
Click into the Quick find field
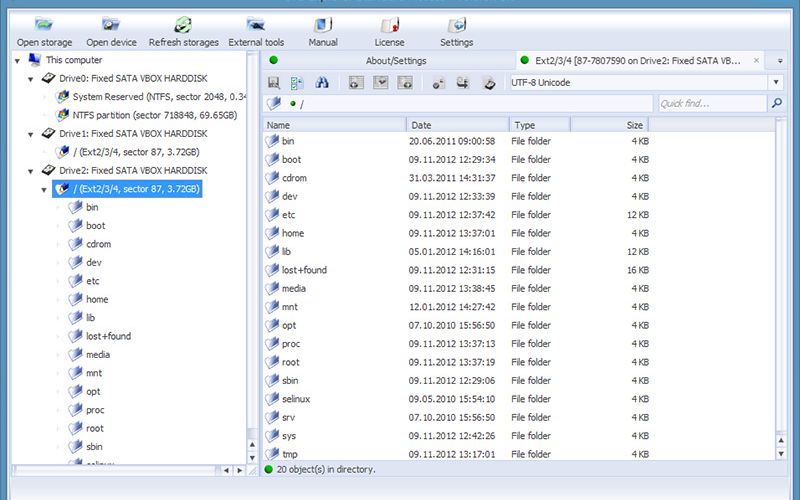point(712,104)
